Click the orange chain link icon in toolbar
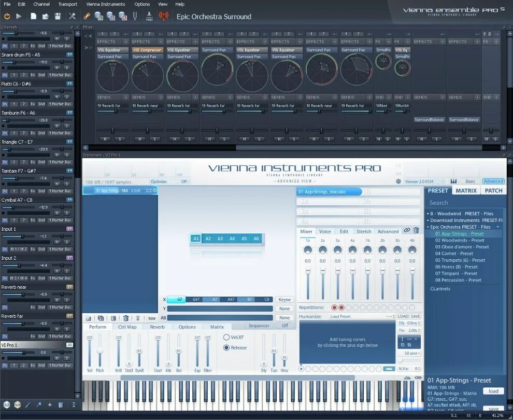This screenshot has height=420, width=513. coord(87,16)
